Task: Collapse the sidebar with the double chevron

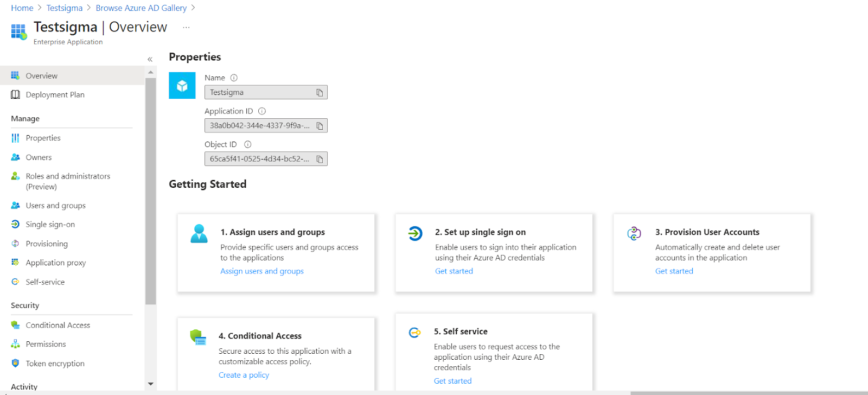Action: coord(150,59)
